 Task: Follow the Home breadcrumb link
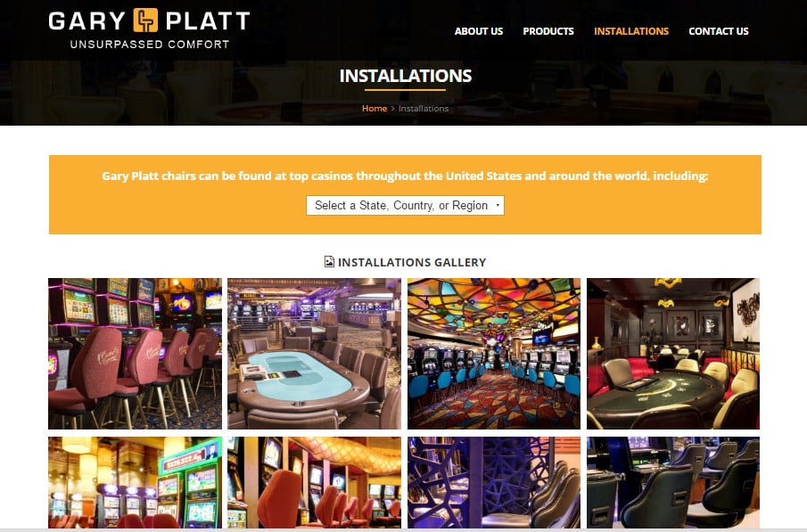(x=375, y=109)
